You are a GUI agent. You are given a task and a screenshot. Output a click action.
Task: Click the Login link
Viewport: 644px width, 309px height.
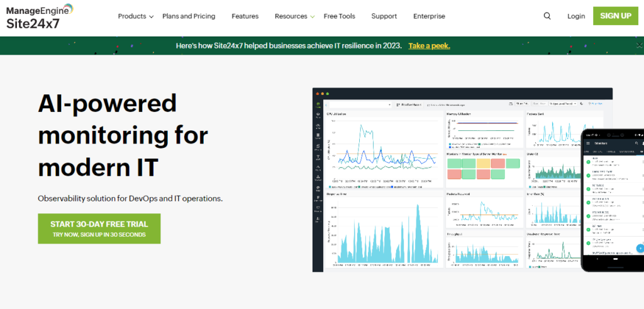click(576, 16)
